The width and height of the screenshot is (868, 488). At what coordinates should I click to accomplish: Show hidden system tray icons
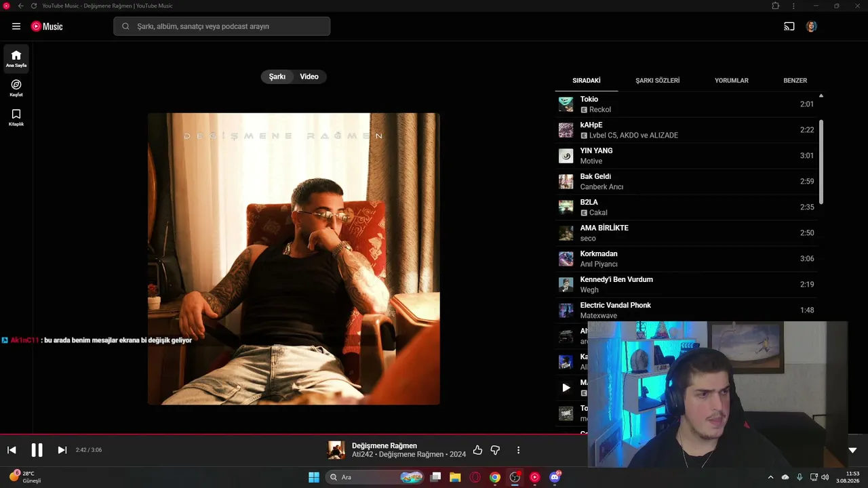coord(770,477)
